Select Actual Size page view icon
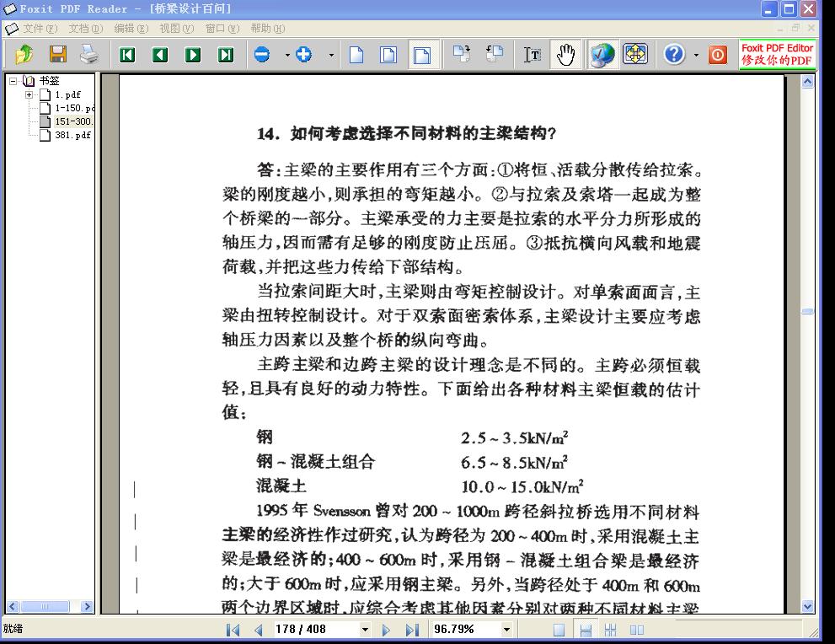This screenshot has height=644, width=835. coord(356,54)
